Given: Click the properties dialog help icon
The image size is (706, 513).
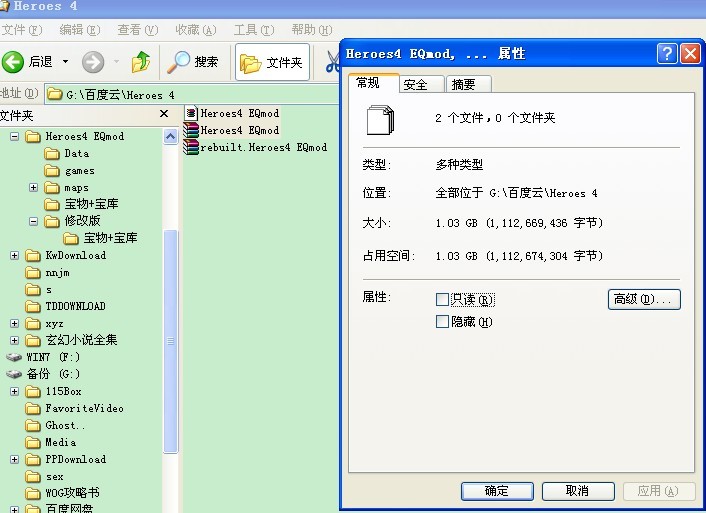Looking at the screenshot, I should (667, 54).
